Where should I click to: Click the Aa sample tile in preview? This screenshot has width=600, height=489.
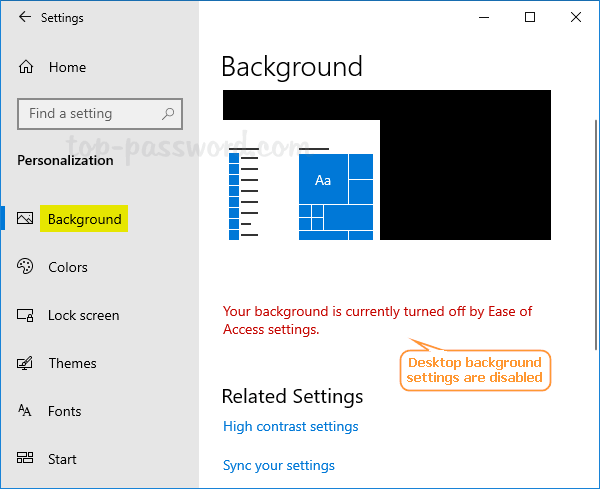pyautogui.click(x=323, y=180)
